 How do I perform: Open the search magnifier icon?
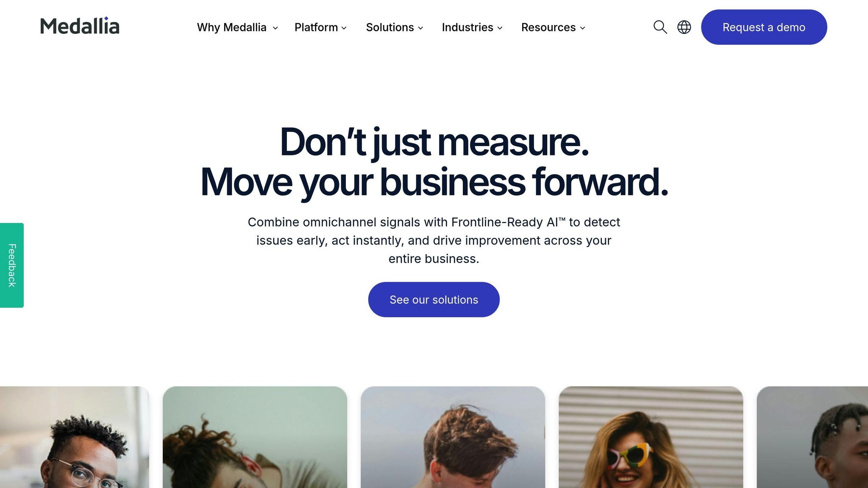pyautogui.click(x=660, y=27)
